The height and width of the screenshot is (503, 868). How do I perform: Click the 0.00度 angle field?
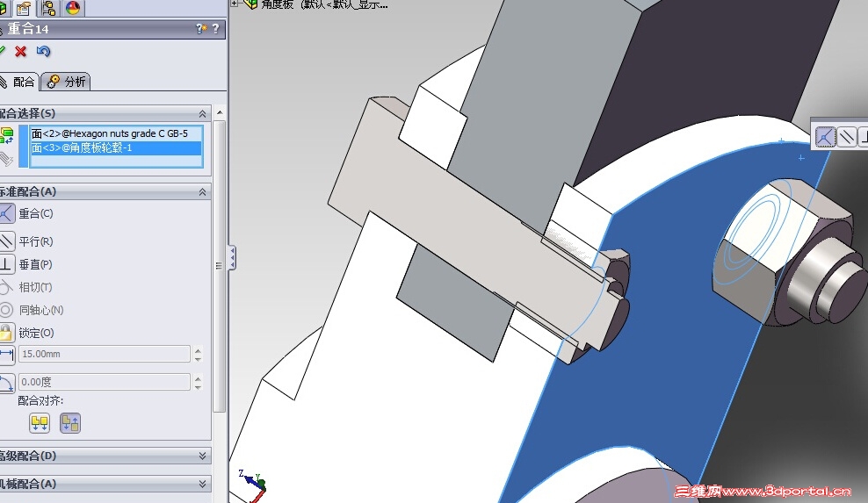pos(104,382)
